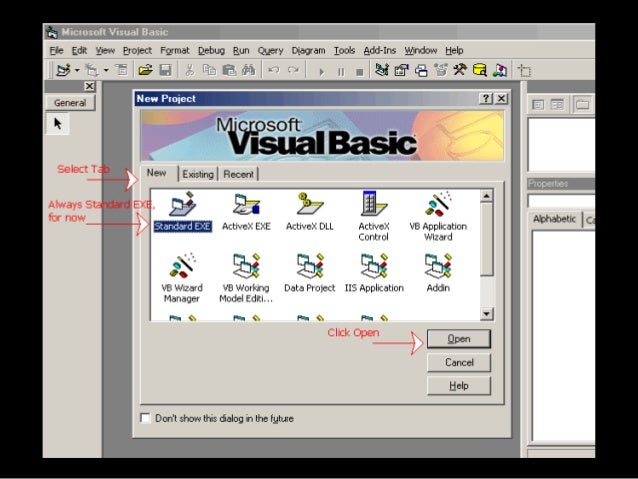Screen dimensions: 638x479
Task: Check Don't show this dialog in the future
Action: tap(145, 418)
